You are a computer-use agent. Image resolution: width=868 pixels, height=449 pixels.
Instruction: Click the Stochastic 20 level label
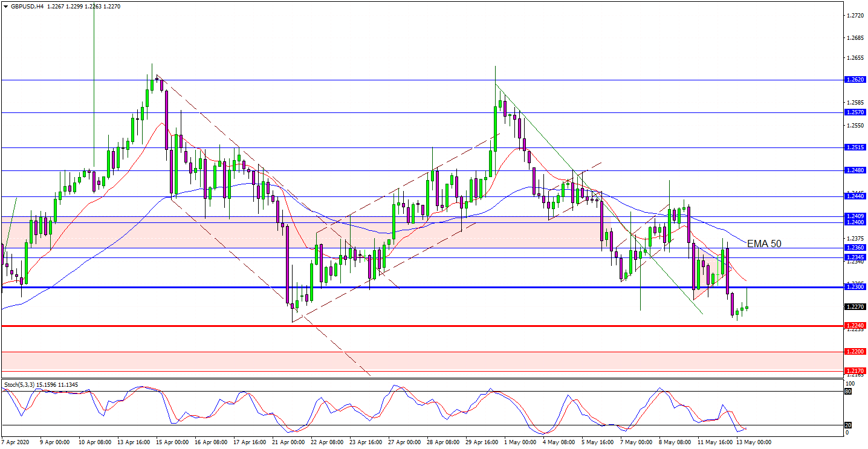tap(847, 425)
